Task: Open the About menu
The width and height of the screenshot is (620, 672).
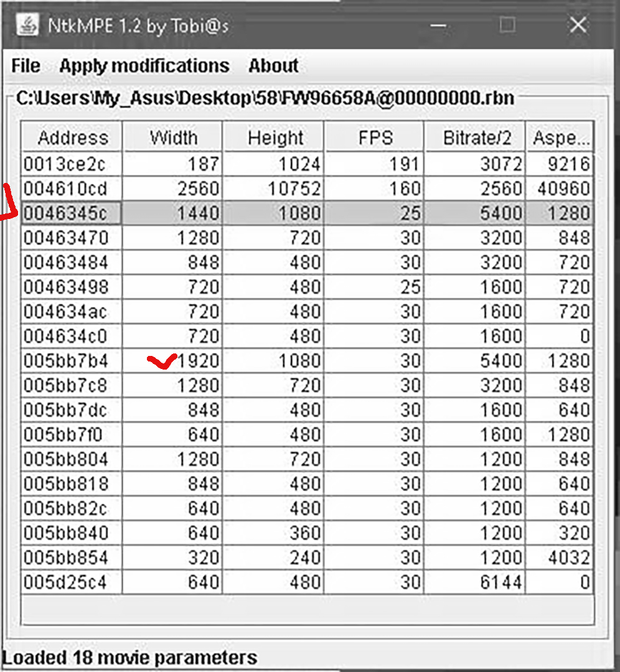Action: click(x=273, y=66)
